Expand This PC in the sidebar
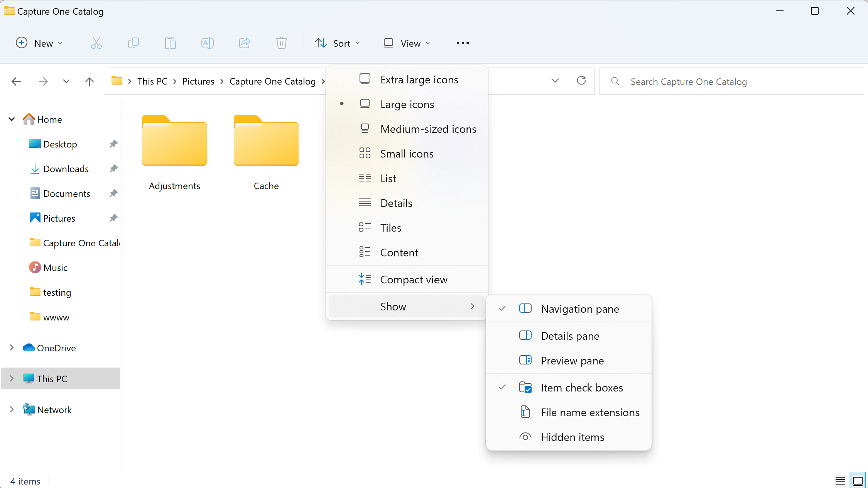 coord(12,378)
